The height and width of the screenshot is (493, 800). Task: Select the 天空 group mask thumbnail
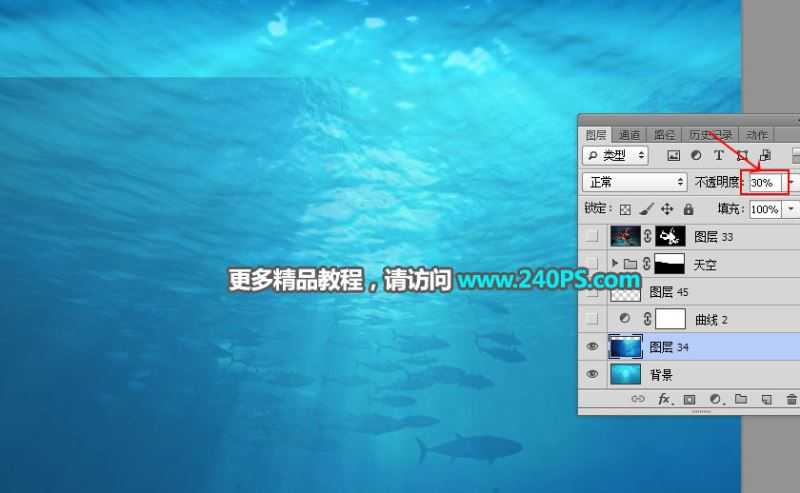669,264
